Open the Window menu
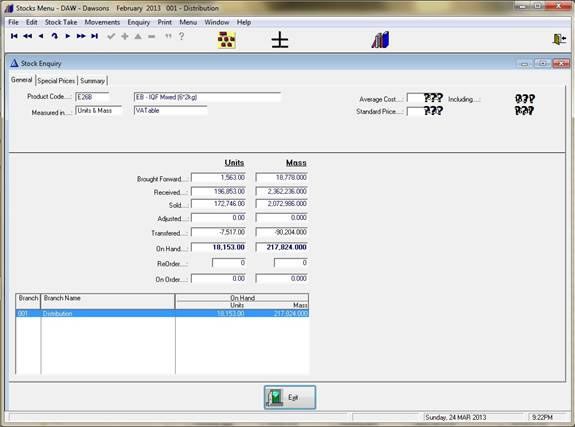The width and height of the screenshot is (575, 427). coord(217,22)
